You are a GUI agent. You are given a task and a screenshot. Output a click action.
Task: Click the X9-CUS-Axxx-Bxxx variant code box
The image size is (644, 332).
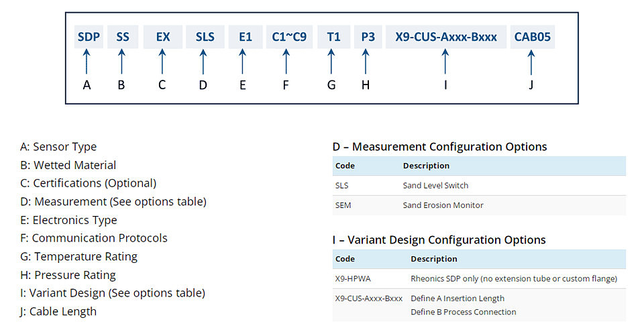click(x=446, y=37)
